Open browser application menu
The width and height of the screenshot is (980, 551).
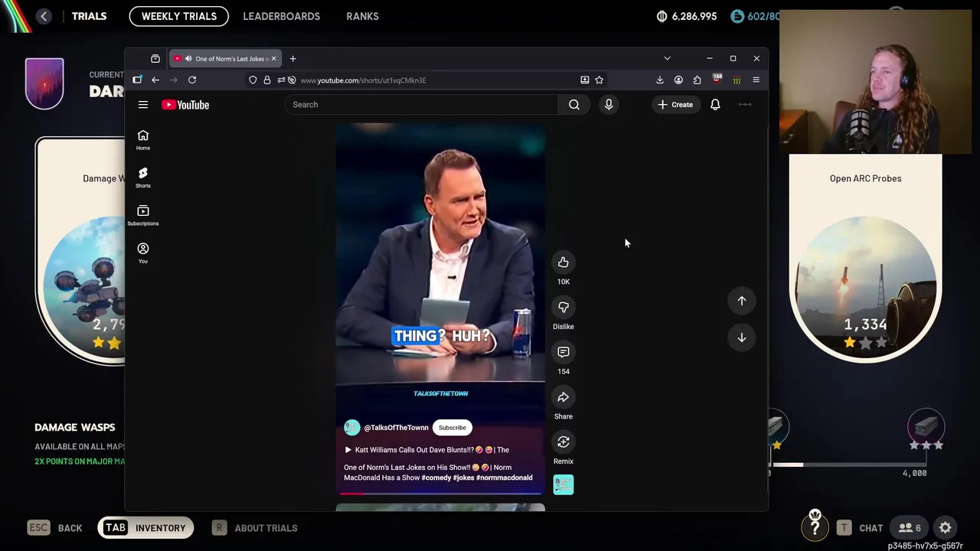[x=756, y=80]
